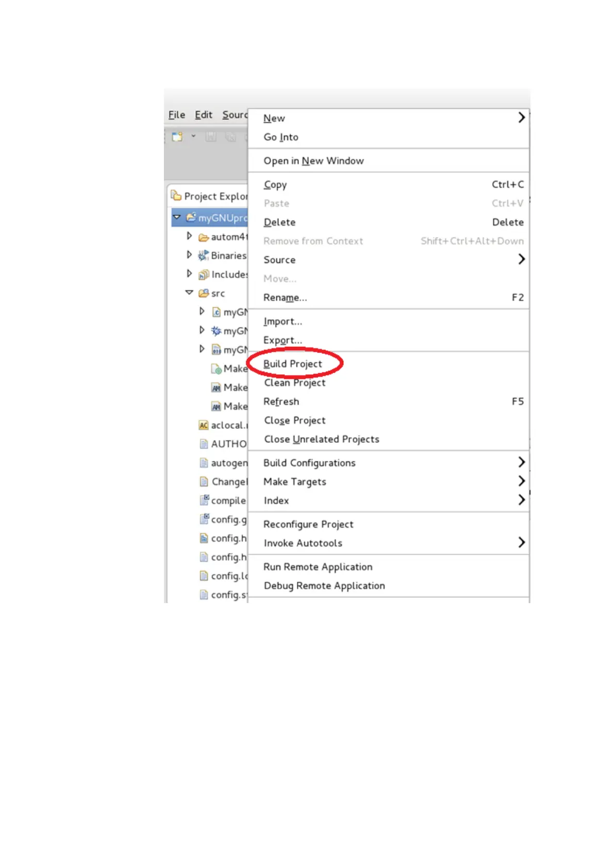Open Make Targets submenu
This screenshot has width=614, height=868.
(x=389, y=482)
